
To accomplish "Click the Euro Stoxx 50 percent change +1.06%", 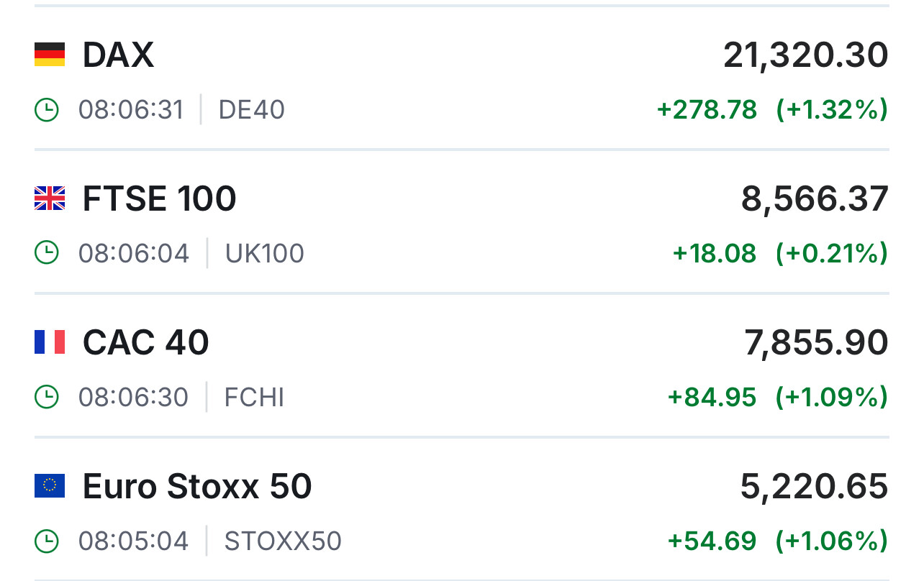I will [831, 541].
